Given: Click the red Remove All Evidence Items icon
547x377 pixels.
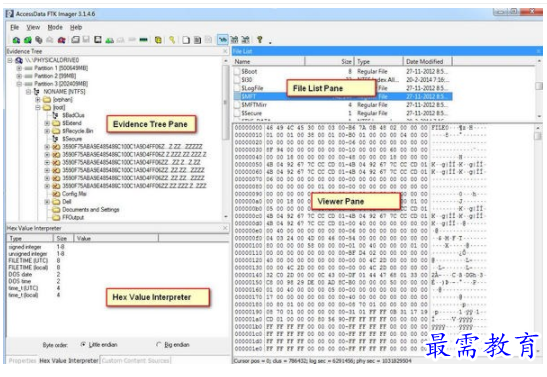Looking at the screenshot, I should click(x=61, y=40).
